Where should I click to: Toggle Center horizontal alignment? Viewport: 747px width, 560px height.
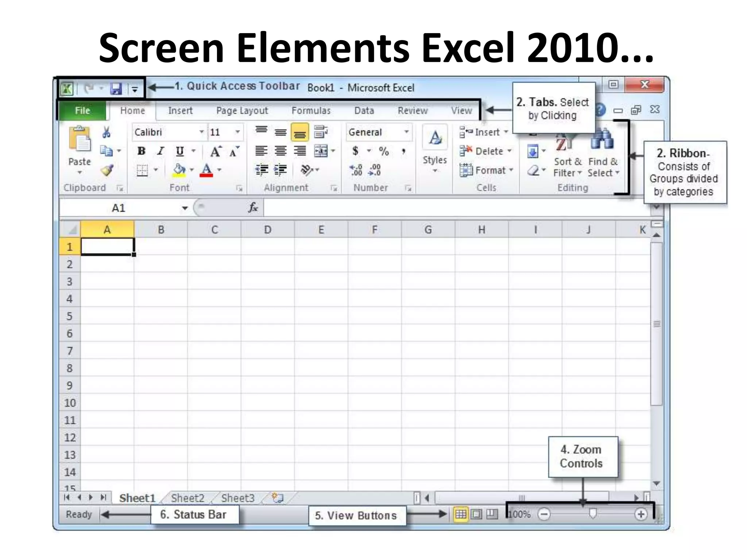coord(280,151)
